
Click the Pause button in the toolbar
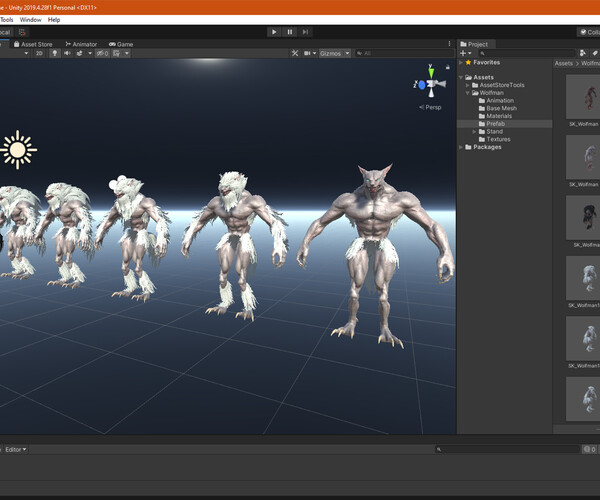(x=290, y=32)
